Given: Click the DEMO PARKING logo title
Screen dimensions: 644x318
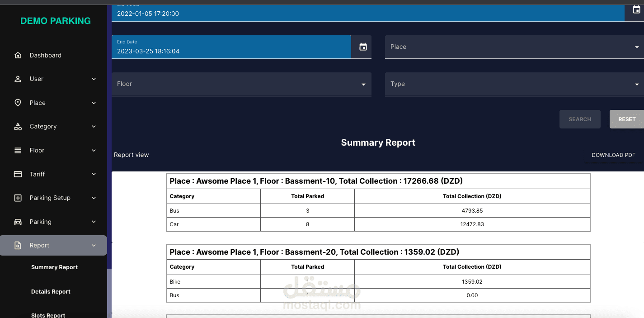Looking at the screenshot, I should (56, 21).
